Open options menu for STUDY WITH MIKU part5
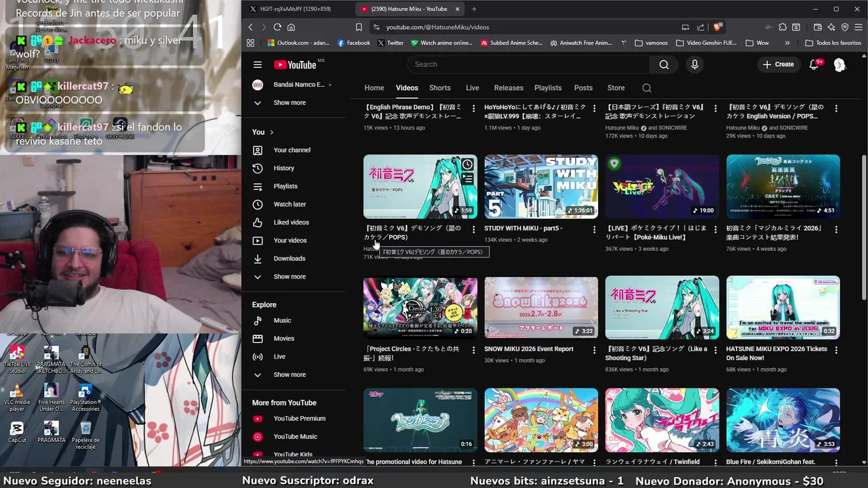This screenshot has height=488, width=868. pos(594,229)
